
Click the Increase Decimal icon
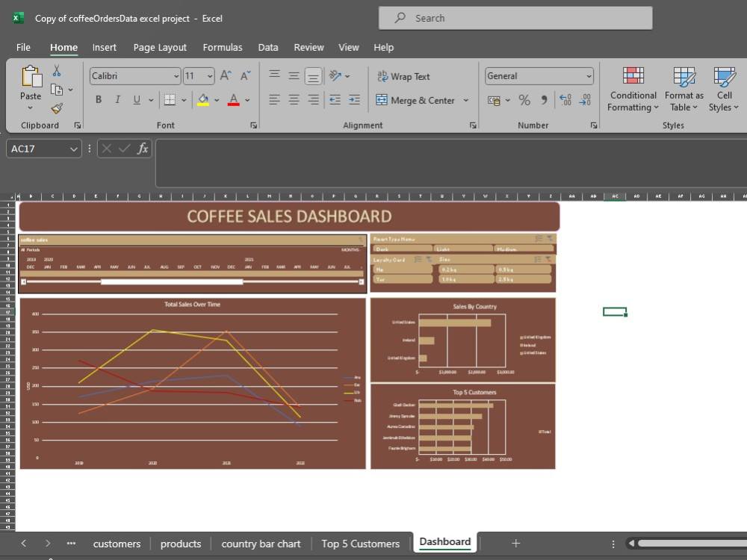[565, 100]
